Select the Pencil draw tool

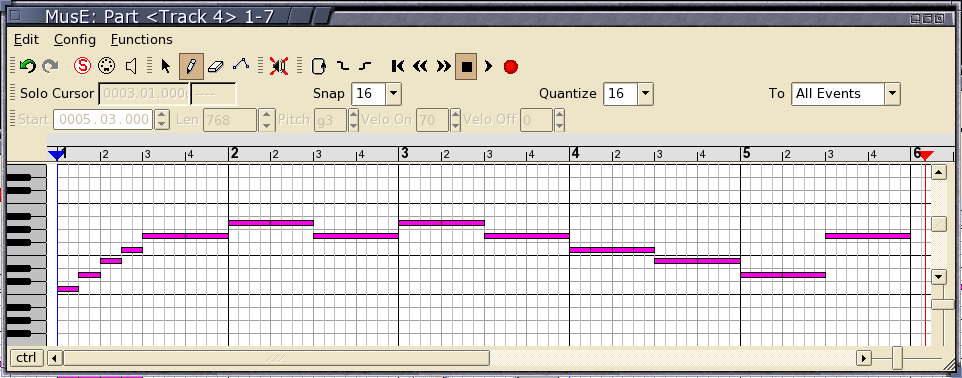[191, 66]
